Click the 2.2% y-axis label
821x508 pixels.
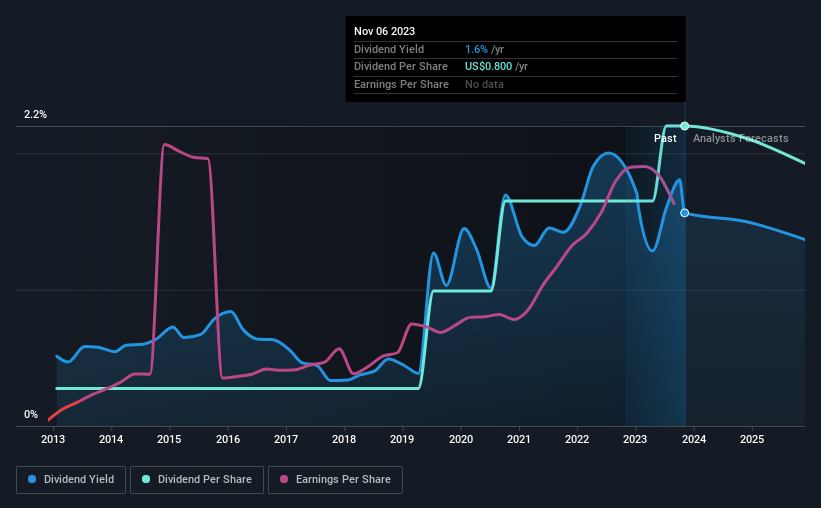35,114
